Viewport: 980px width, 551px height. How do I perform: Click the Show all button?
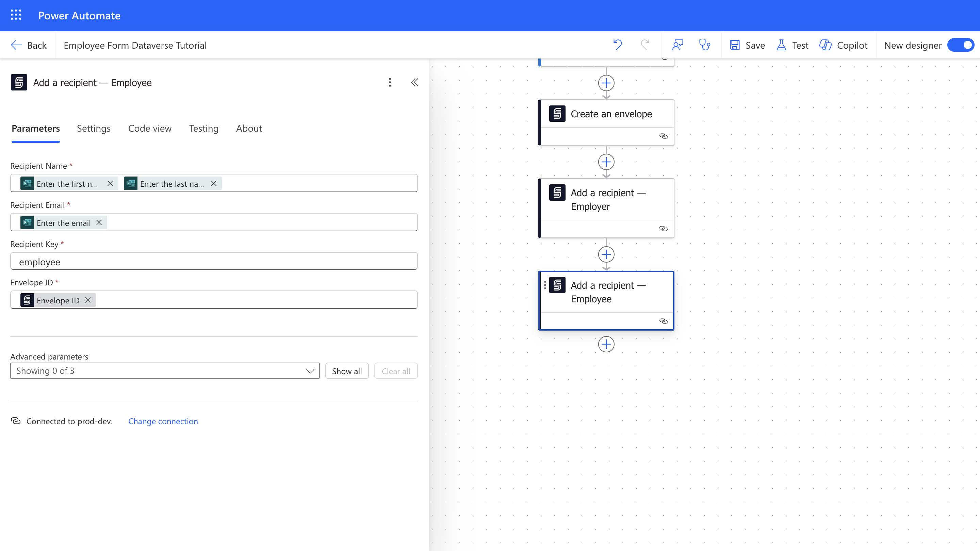pos(347,371)
